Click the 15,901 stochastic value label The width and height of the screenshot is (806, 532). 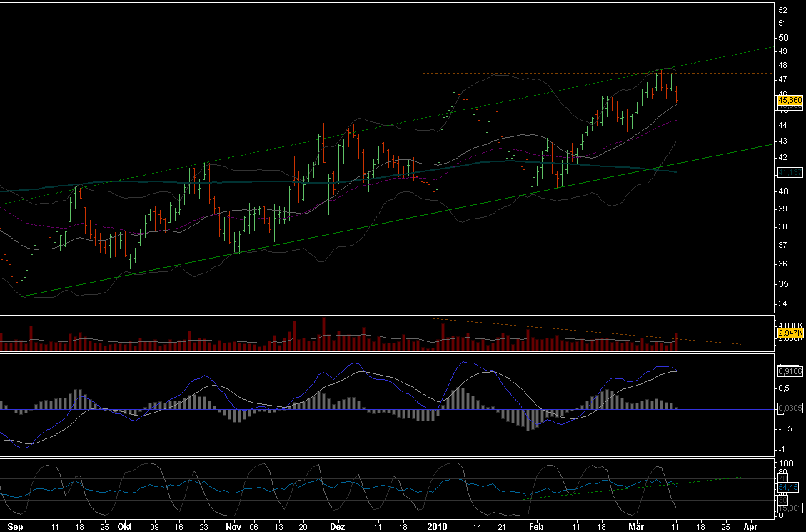click(x=790, y=508)
